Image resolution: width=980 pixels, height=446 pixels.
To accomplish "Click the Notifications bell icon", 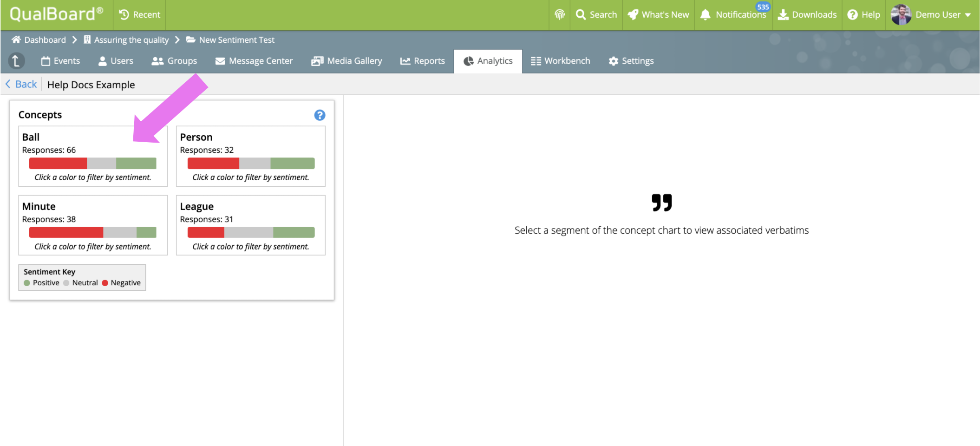I will tap(705, 15).
